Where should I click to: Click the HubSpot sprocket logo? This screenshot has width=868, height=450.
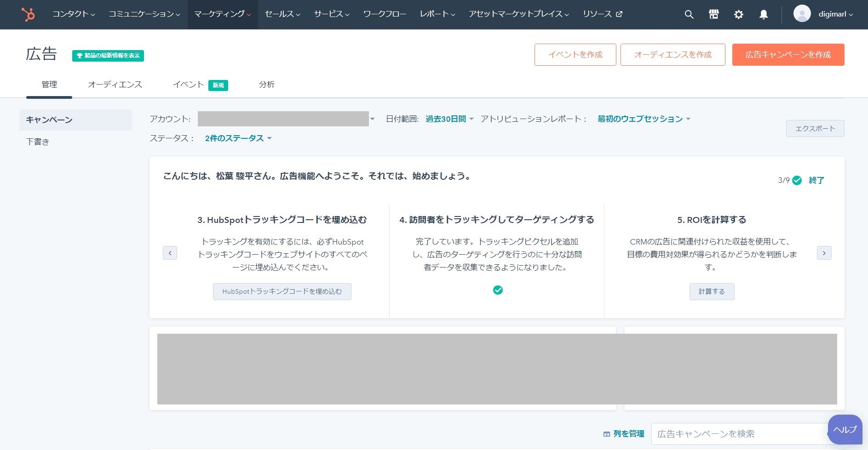(x=28, y=14)
